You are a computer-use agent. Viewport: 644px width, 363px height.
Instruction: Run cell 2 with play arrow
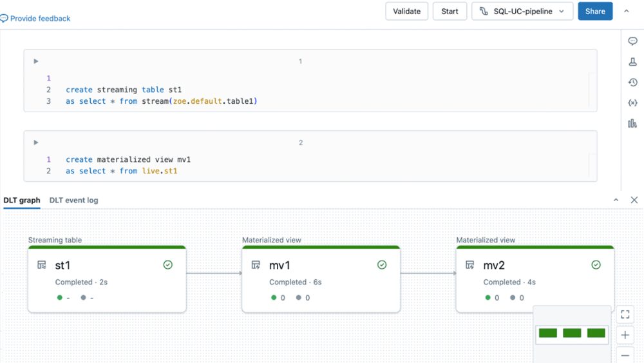tap(36, 142)
